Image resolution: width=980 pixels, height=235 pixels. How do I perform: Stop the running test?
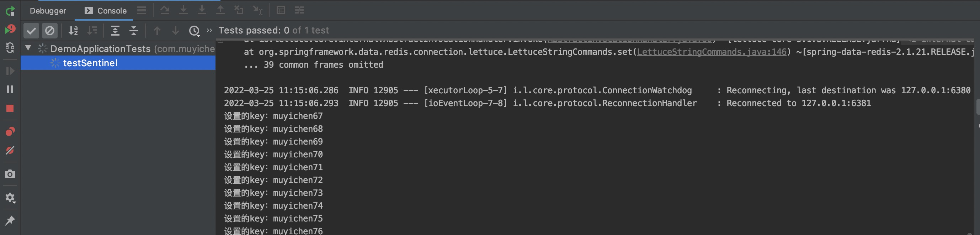click(10, 109)
